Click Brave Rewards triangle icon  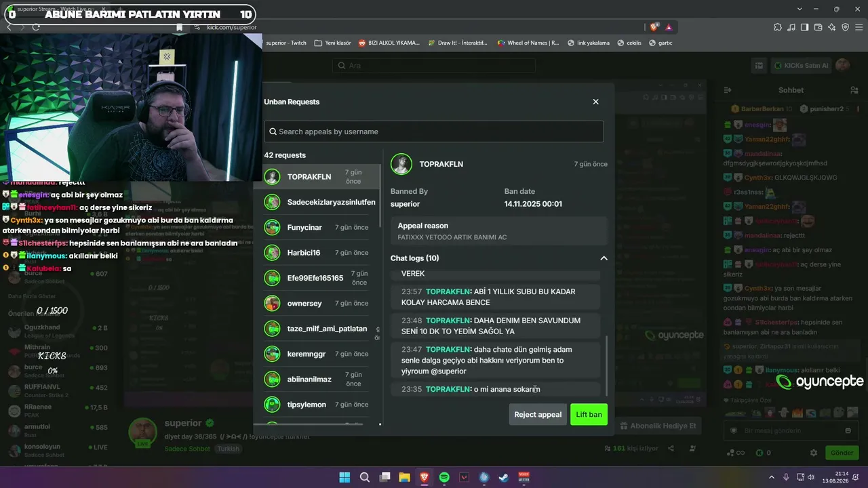(x=669, y=27)
